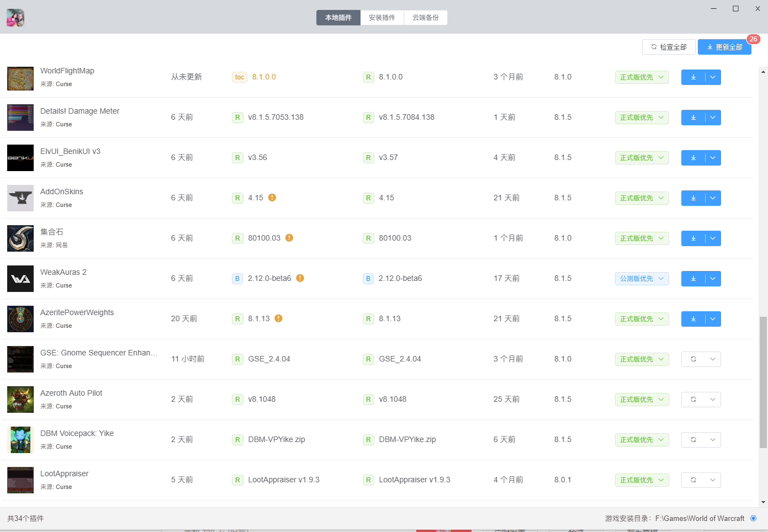Viewport: 768px width, 532px height.
Task: Open 正式版优先 dropdown for Details! Damage Meter
Action: point(642,118)
